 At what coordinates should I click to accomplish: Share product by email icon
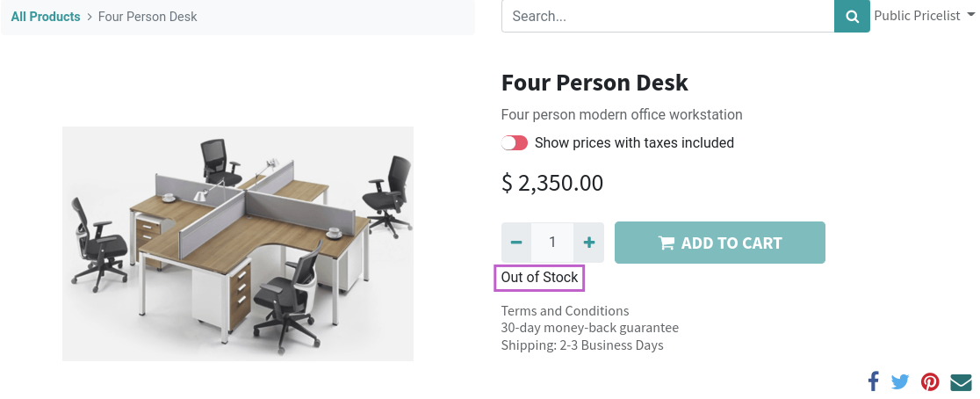click(961, 381)
